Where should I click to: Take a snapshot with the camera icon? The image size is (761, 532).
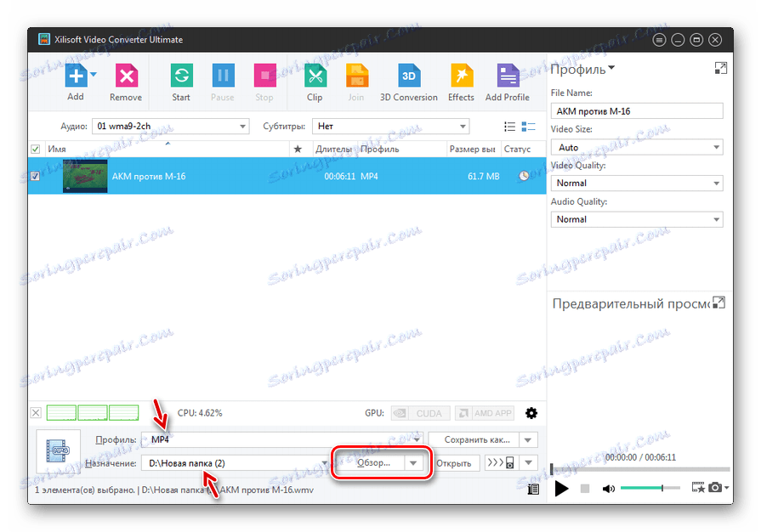715,488
